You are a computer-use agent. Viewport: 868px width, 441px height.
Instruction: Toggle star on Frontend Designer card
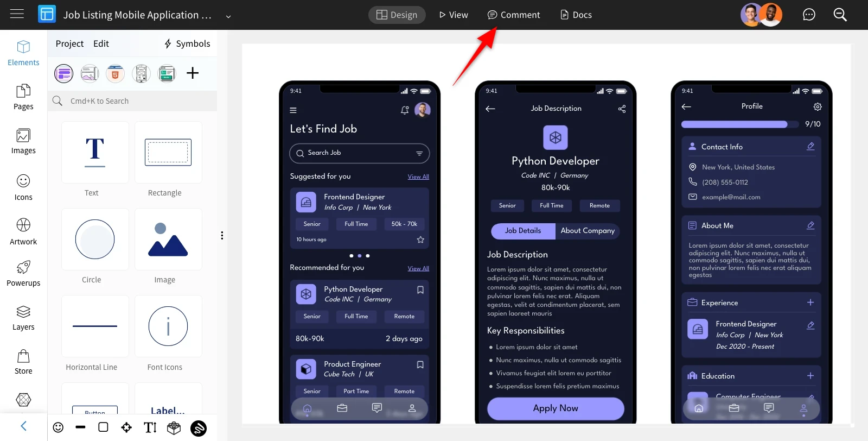tap(420, 240)
